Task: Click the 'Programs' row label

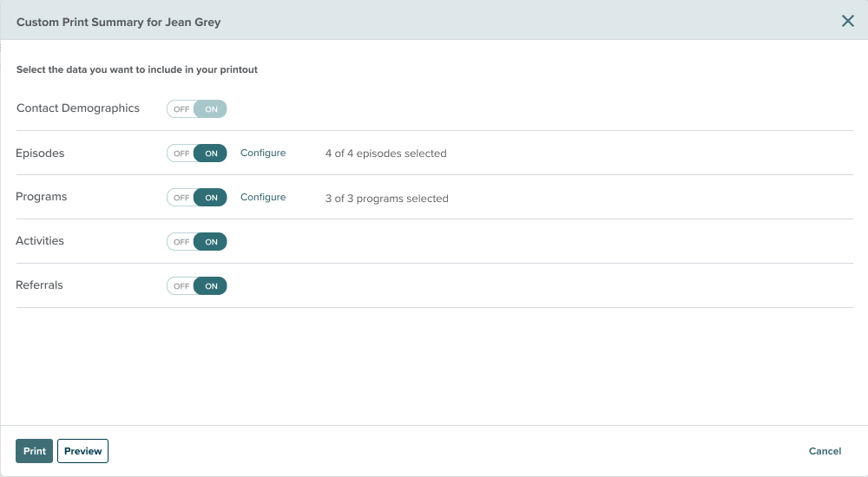Action: point(41,197)
